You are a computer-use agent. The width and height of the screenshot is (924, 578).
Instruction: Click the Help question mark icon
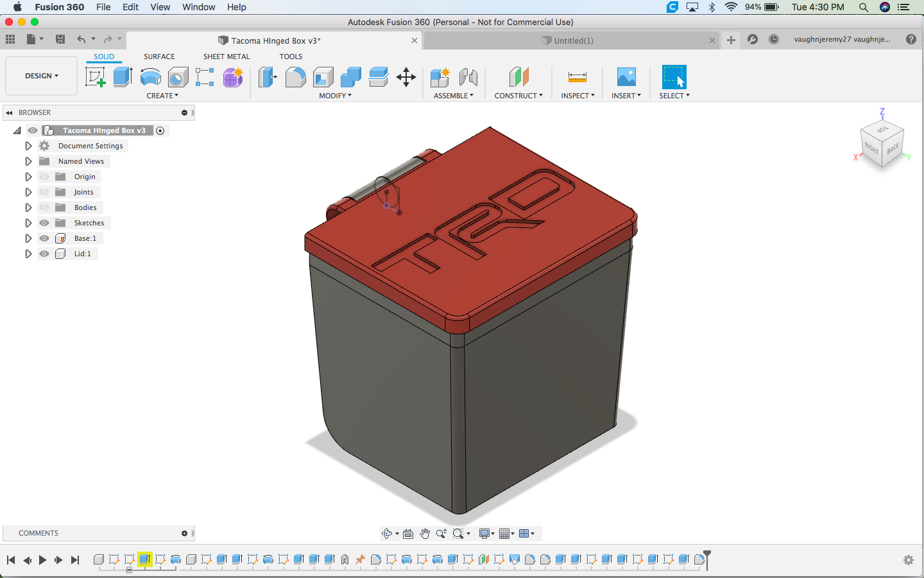911,39
